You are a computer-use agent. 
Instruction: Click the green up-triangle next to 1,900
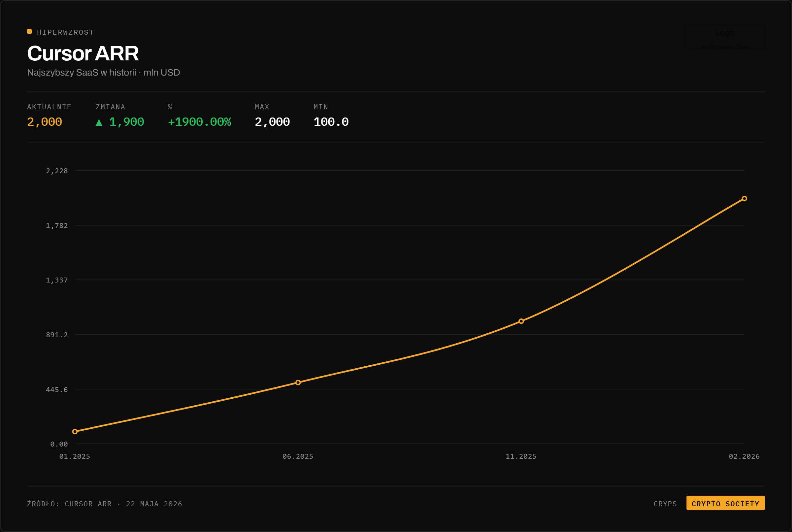99,122
